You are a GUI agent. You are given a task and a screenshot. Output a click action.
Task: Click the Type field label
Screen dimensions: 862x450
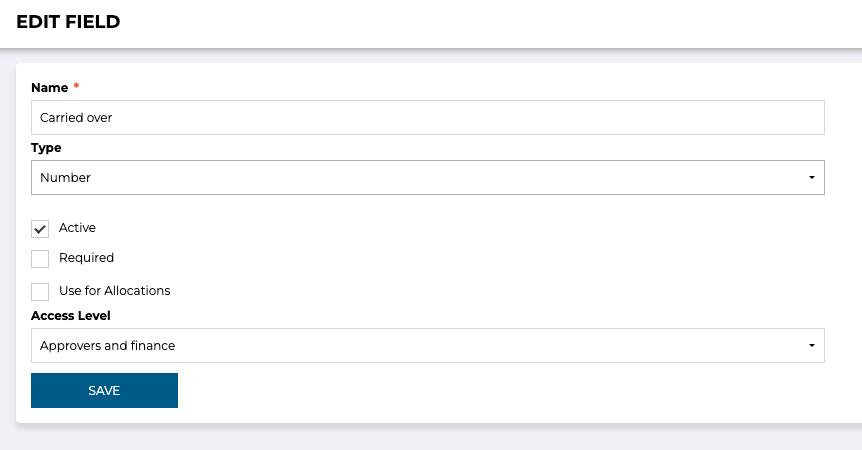tap(46, 148)
